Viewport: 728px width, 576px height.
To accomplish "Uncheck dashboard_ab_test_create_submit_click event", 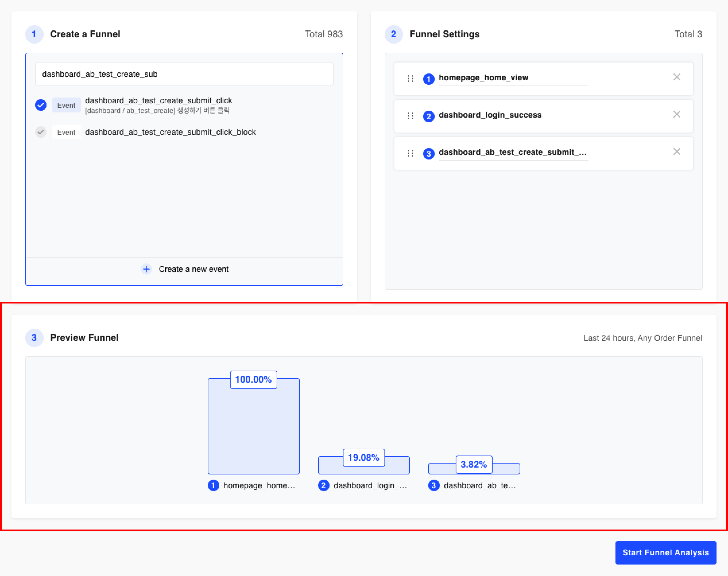I will coord(41,105).
